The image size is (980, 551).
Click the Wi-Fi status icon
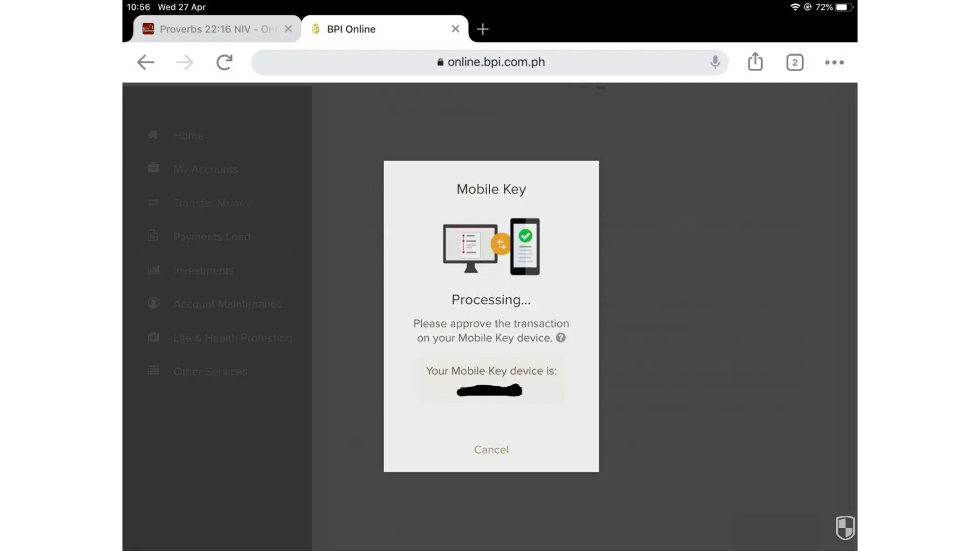(795, 7)
